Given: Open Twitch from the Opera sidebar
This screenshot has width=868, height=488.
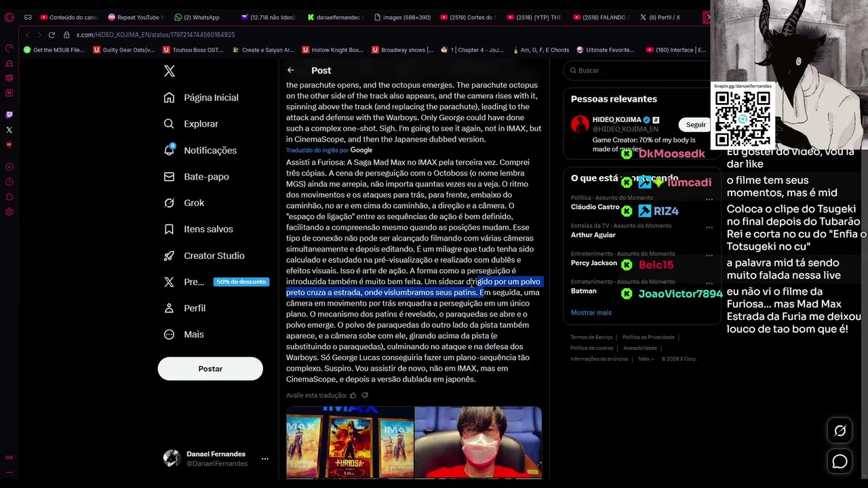Looking at the screenshot, I should point(9,115).
